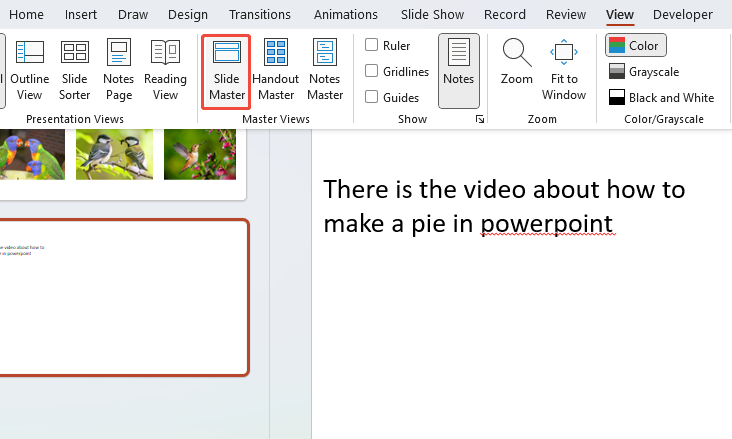Viewport: 732px width, 439px height.
Task: Open the Record tab
Action: [x=505, y=14]
